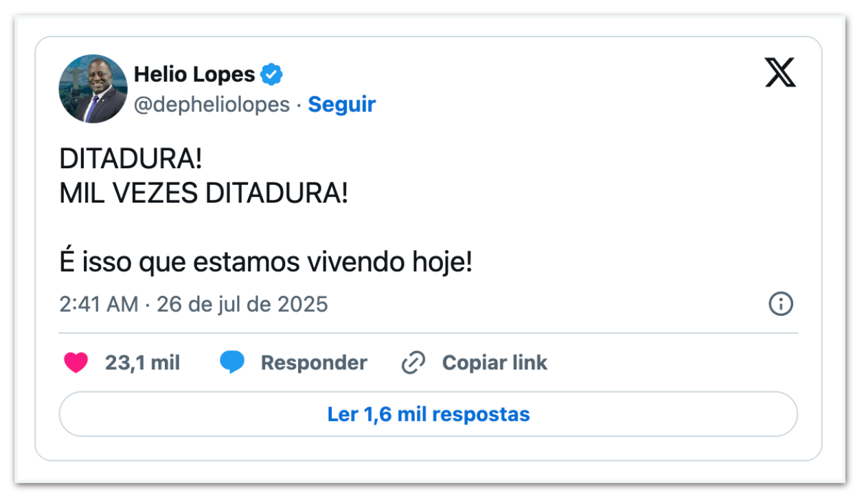Click the first DITADURA! line
The height and width of the screenshot is (504, 864).
[130, 159]
